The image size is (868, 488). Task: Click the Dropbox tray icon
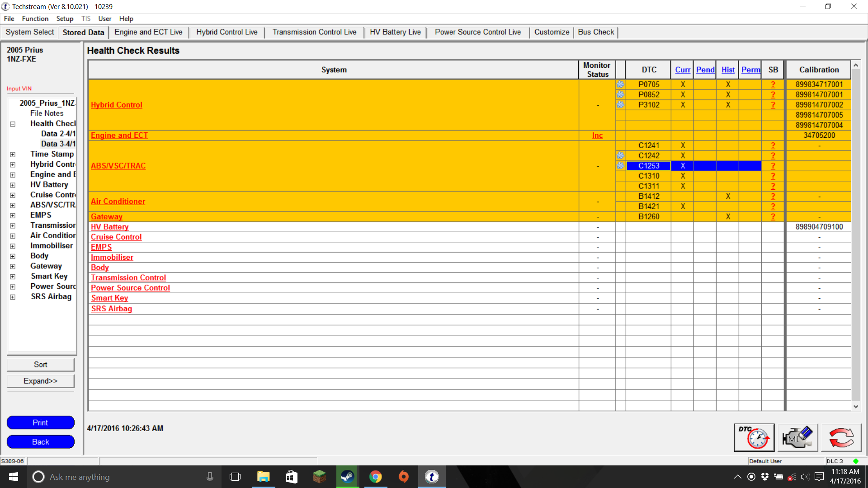coord(764,477)
